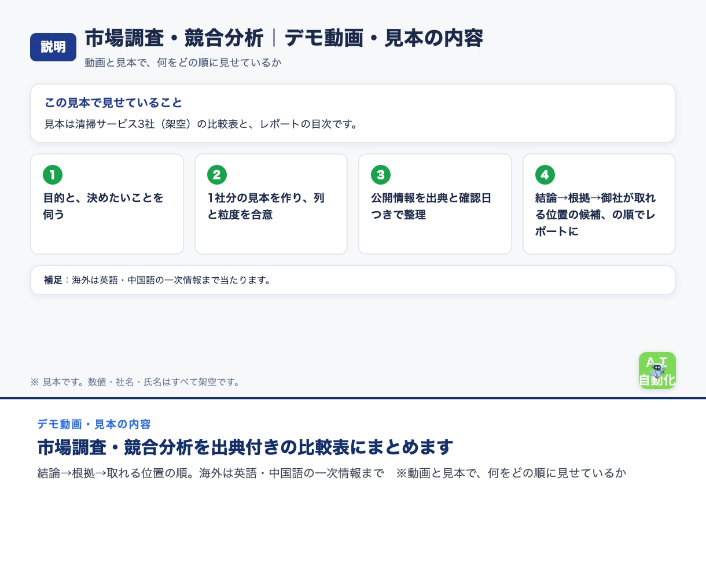Click the headline 市場調査・競合分析を出典付きの比較表にまとめます
Viewport: 706px width, 588px height.
(x=245, y=447)
